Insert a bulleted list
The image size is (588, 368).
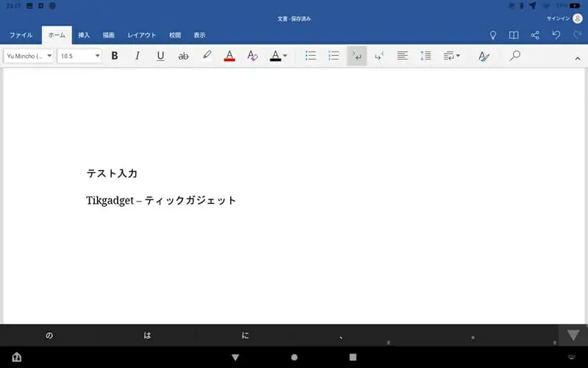tap(310, 56)
